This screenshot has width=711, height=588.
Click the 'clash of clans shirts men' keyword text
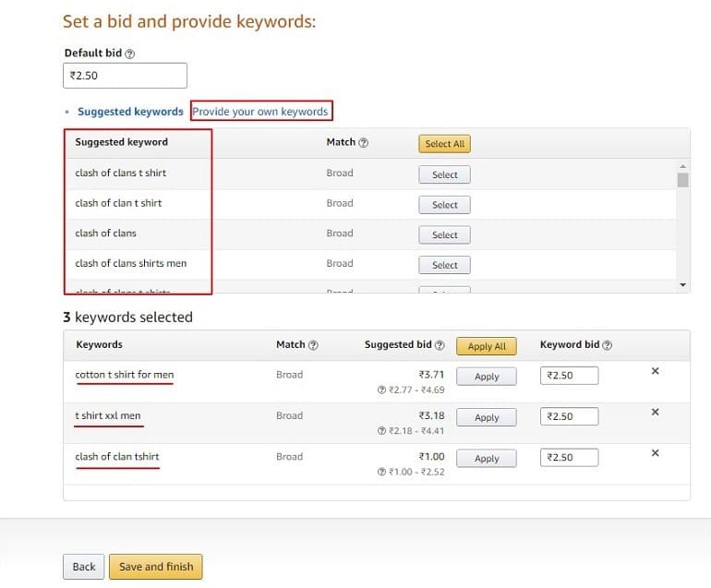[x=130, y=263]
